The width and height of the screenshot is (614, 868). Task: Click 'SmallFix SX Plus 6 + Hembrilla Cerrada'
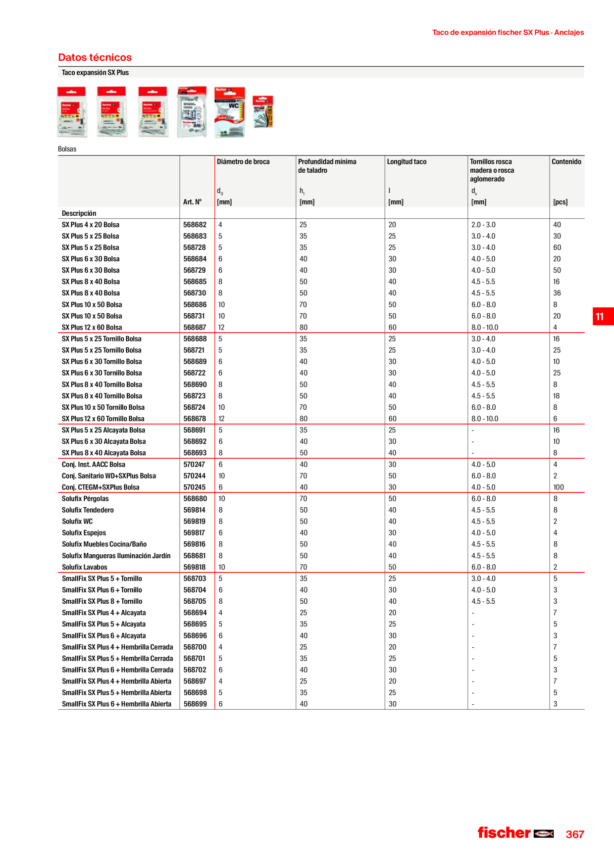point(117,670)
